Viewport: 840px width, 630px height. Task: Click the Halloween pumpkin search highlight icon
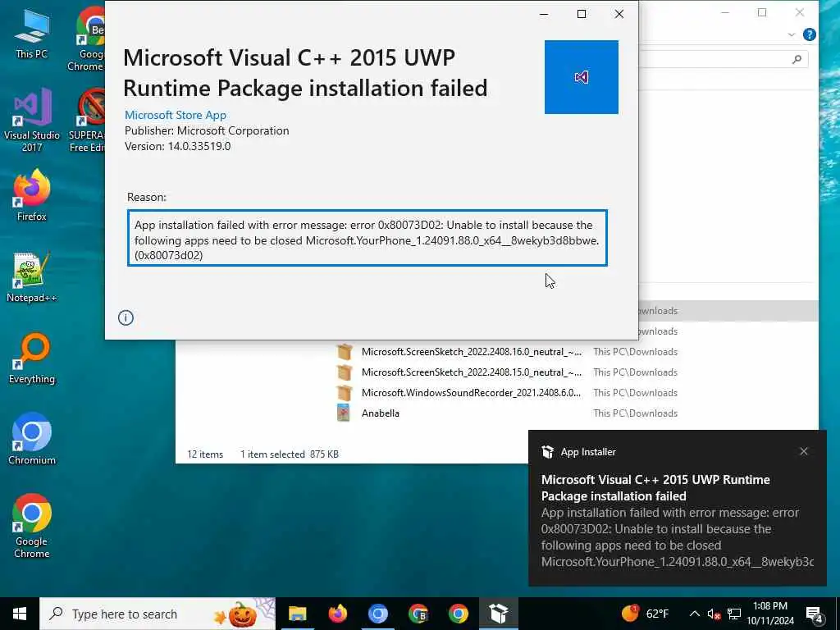click(x=243, y=614)
